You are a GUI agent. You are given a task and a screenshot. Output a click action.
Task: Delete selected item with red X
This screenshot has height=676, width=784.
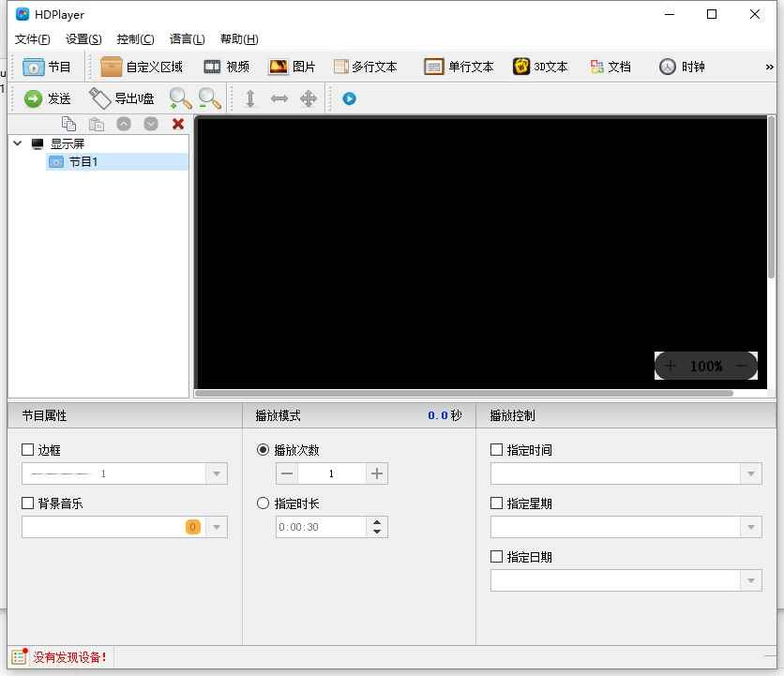click(x=178, y=124)
